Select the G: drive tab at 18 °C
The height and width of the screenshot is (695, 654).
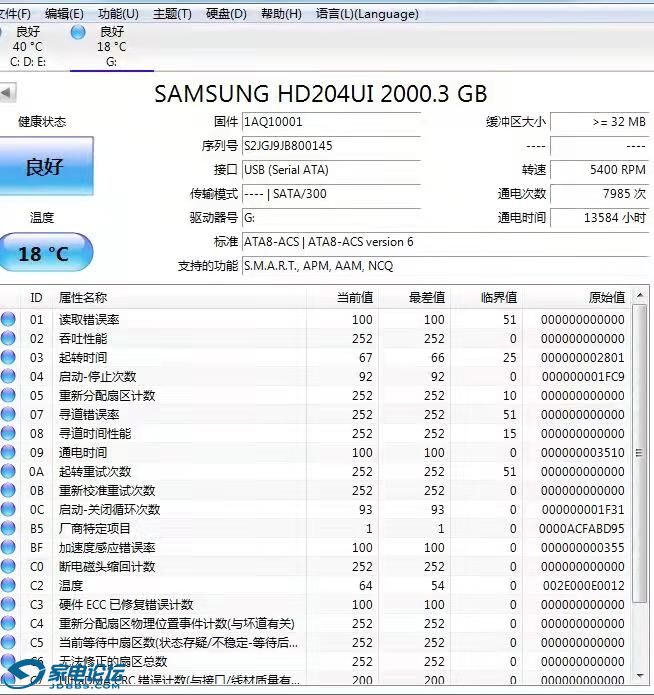click(x=111, y=47)
